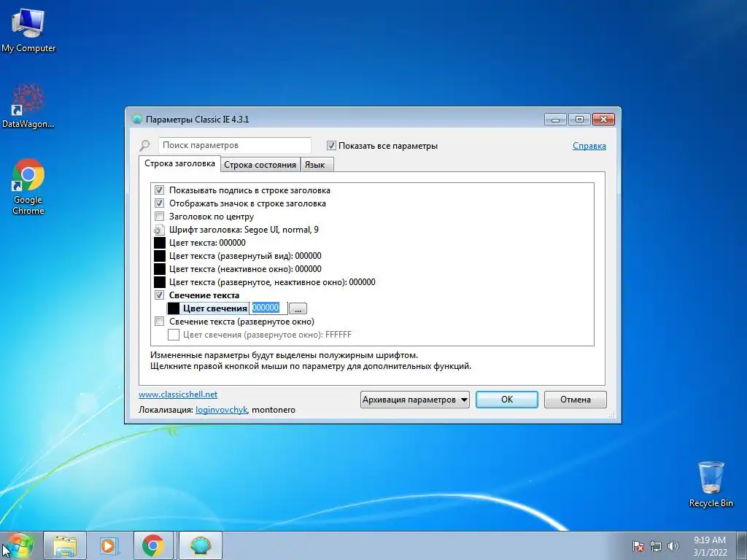Open www.classicshell.net link
This screenshot has height=560, width=747.
pos(178,394)
